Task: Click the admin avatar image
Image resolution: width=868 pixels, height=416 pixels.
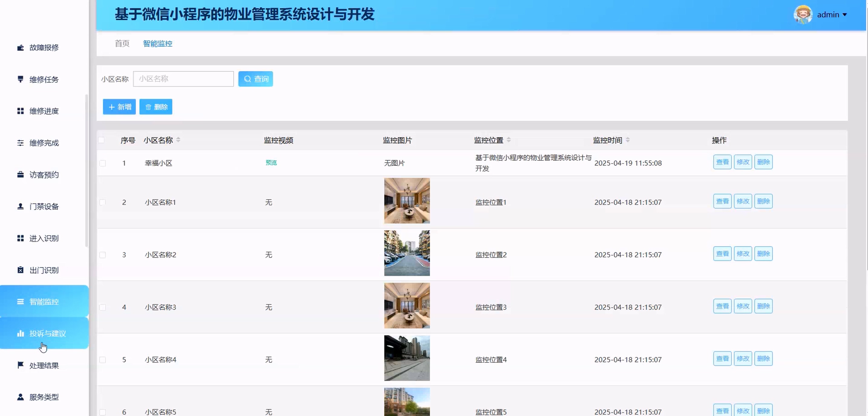Action: pos(803,15)
